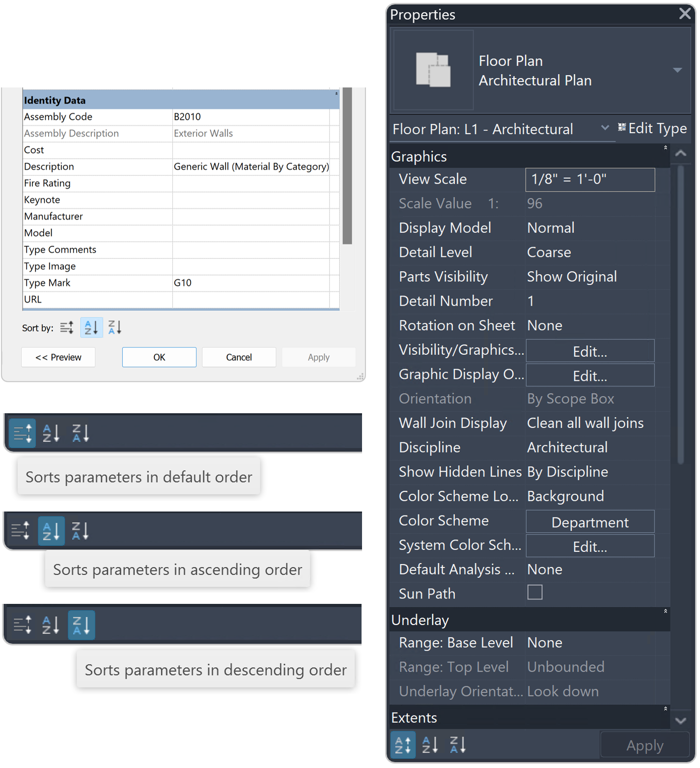This screenshot has width=700, height=768.
Task: Select default sort icon at Properties palette bottom
Action: coord(403,745)
